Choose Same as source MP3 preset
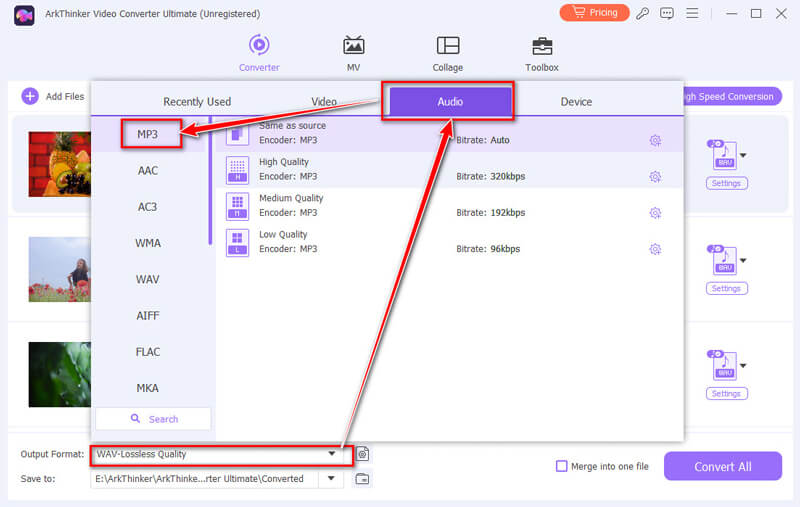Screen dimensions: 800x507 [x=449, y=134]
